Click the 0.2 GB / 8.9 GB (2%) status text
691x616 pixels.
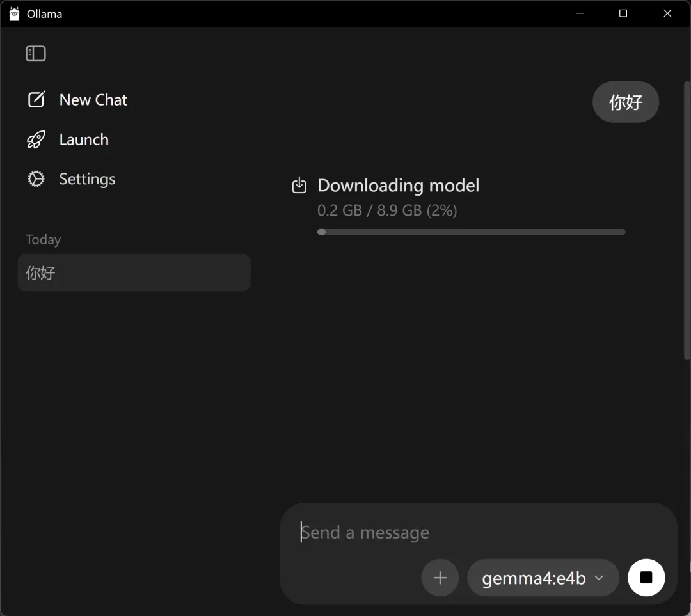tap(387, 210)
